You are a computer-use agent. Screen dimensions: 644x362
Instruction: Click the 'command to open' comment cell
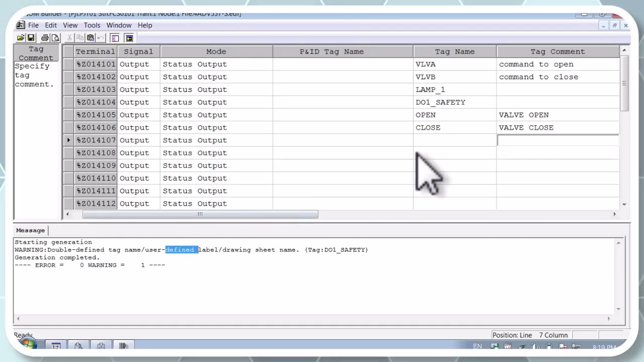[x=558, y=64]
